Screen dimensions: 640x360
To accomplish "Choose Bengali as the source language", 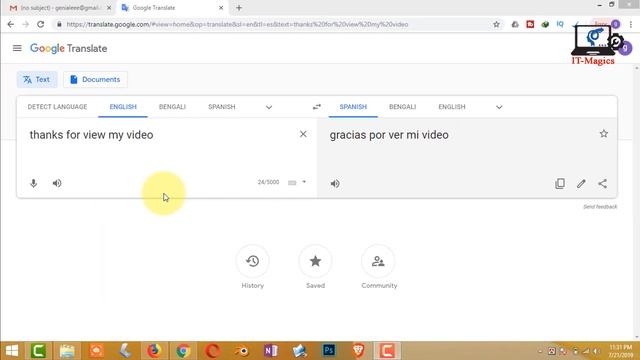I will coord(172,107).
